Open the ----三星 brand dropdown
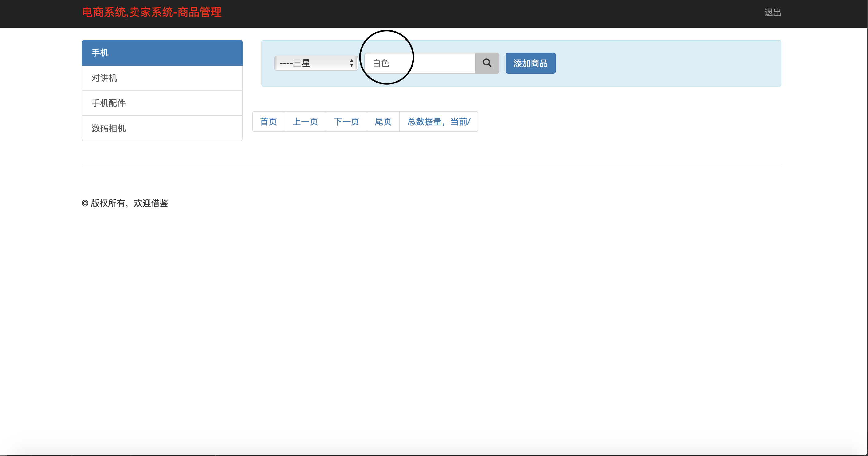Image resolution: width=868 pixels, height=456 pixels. (316, 63)
